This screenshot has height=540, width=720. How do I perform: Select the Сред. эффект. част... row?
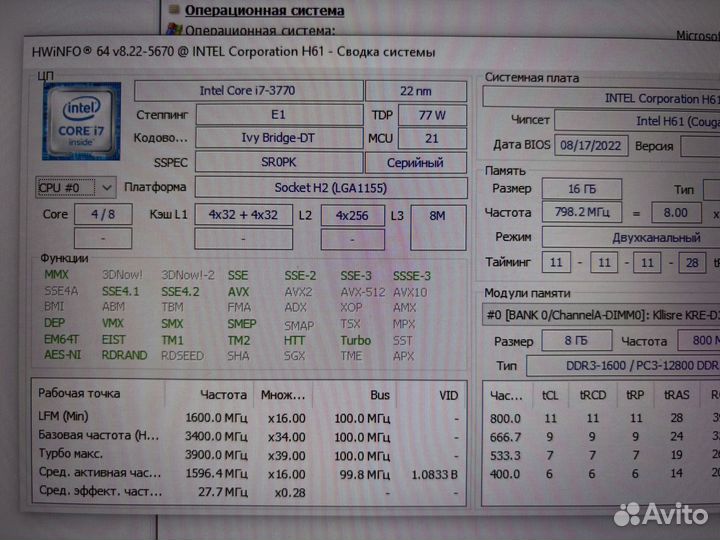tap(249, 492)
